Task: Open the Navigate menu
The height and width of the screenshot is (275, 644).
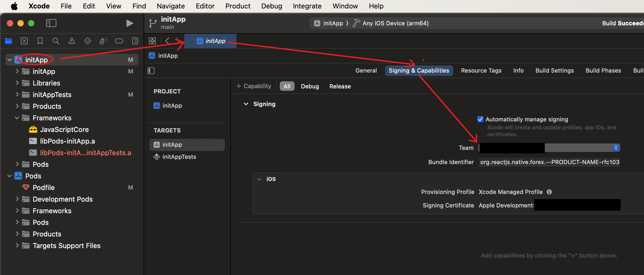Action: coord(171,6)
